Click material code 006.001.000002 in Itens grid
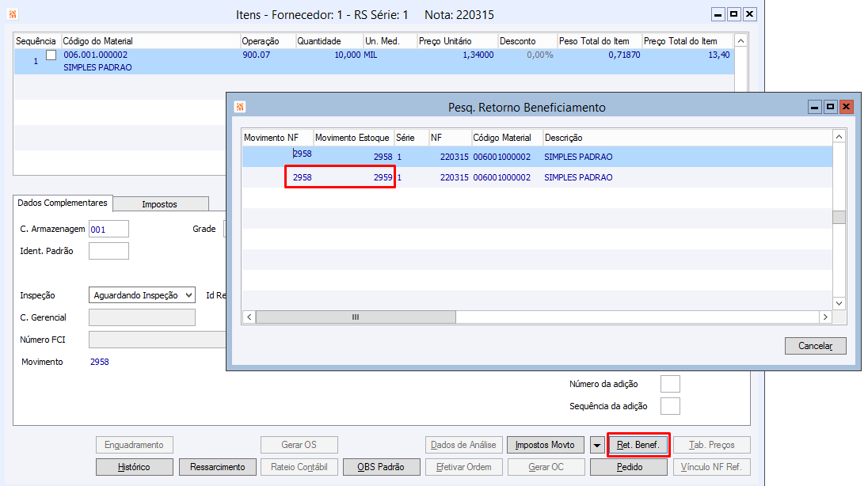868x486 pixels. click(x=95, y=55)
